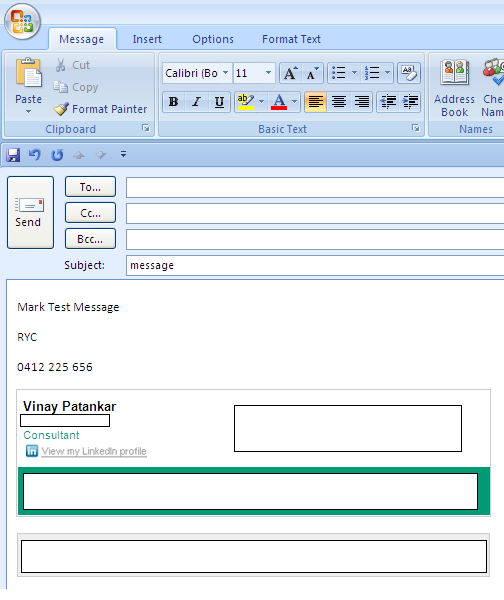Click the name "Vinay Patankar" in the signature
Viewport: 504px width, 600px height.
coord(70,406)
